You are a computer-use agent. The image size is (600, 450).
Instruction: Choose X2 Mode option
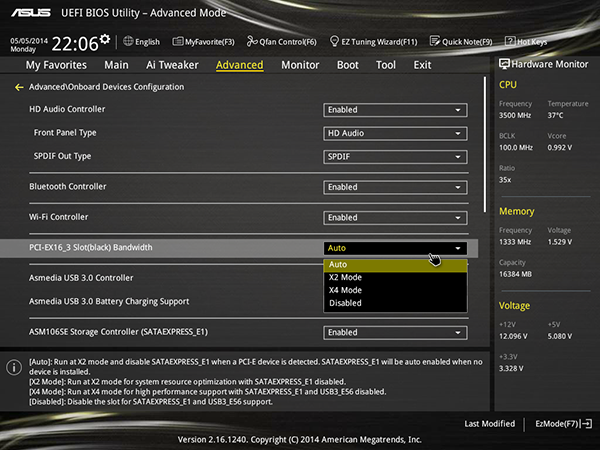(395, 277)
